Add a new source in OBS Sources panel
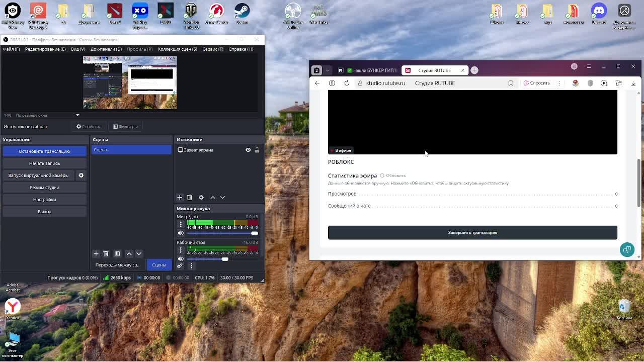Image resolution: width=644 pixels, height=362 pixels. click(x=180, y=198)
